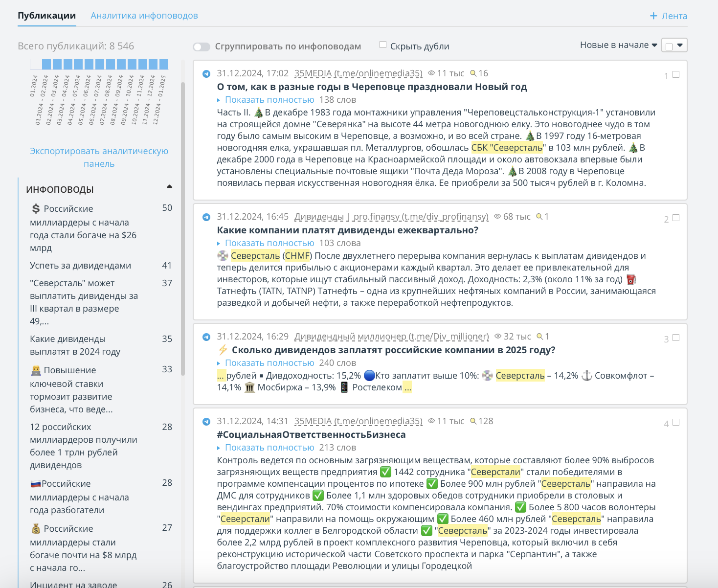Click the views eye icon in the 14:31 post
Viewport: 718px width, 588px height.
pyautogui.click(x=431, y=421)
